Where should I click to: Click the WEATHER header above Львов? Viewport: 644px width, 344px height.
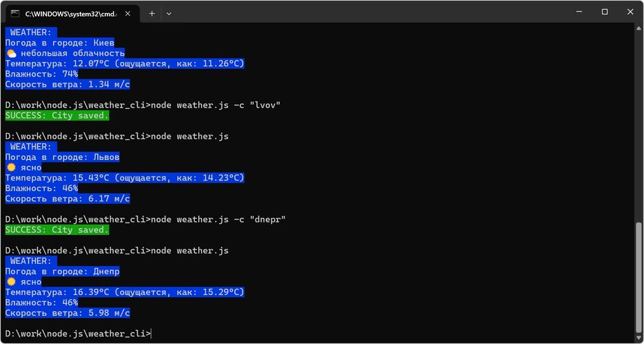point(31,147)
